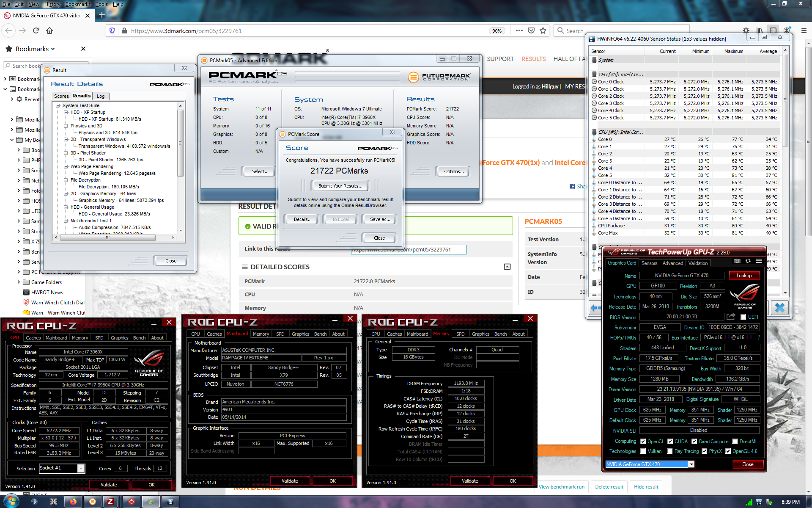Click Submit Your Results button
Viewport: 812px width, 508px height.
click(340, 186)
